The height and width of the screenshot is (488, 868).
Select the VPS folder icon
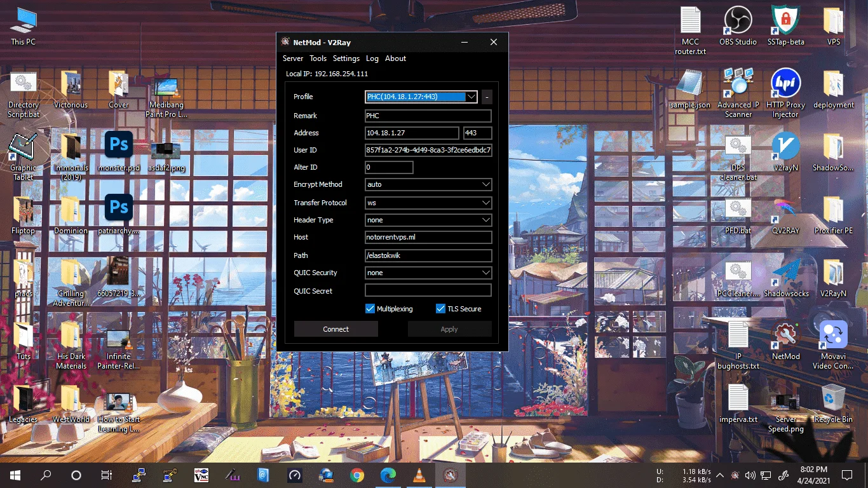point(834,26)
